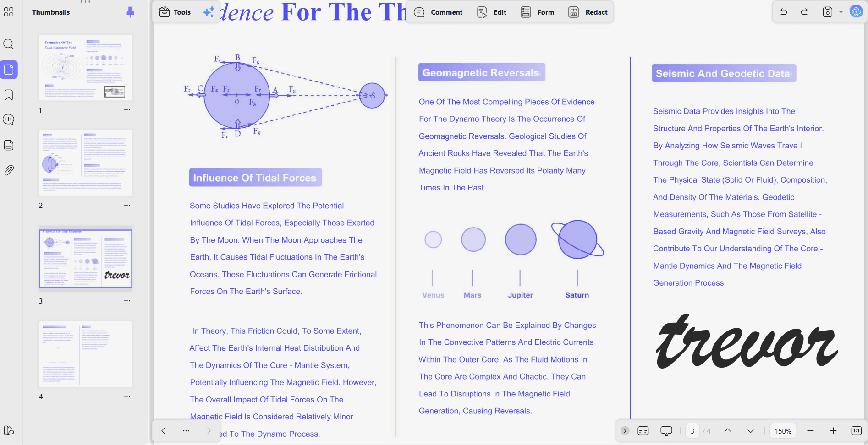Open the Tools menu
Screen dimensions: 868x445
click(x=175, y=12)
